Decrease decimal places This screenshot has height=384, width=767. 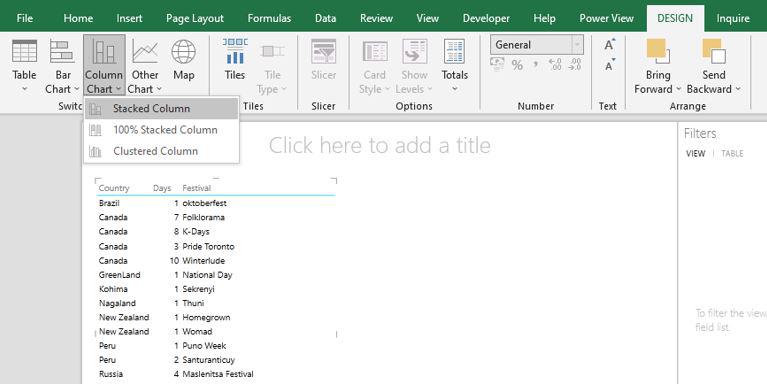pos(575,65)
